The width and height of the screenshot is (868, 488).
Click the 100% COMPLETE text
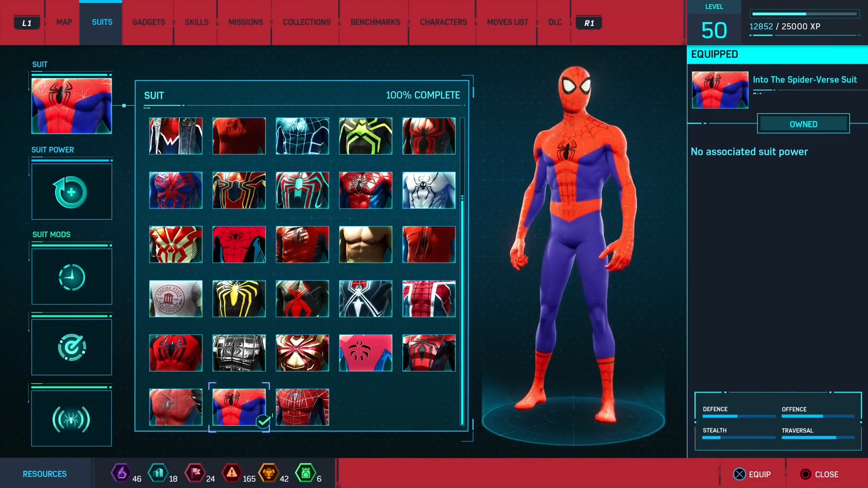coord(423,95)
